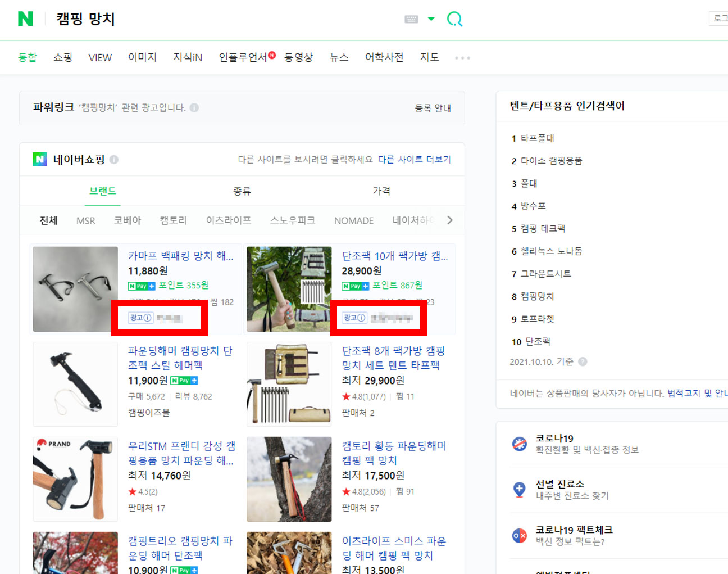Click 판매처 57 seller count
728x574 pixels.
(361, 508)
